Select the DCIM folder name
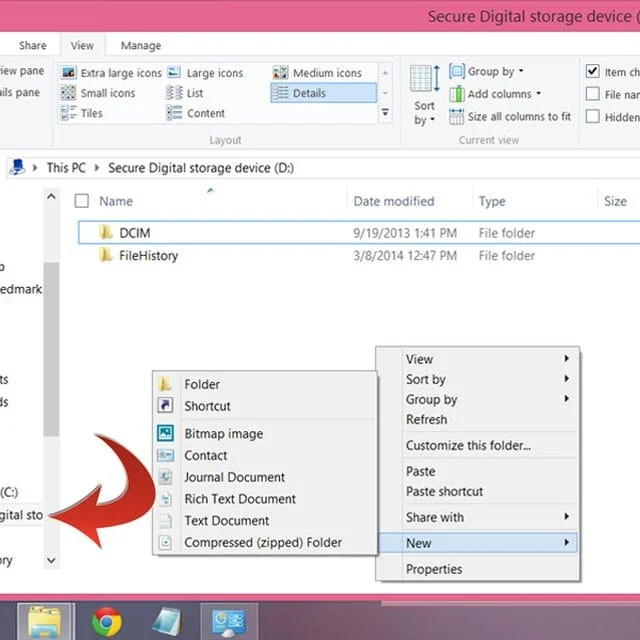640x640 pixels. click(x=135, y=233)
